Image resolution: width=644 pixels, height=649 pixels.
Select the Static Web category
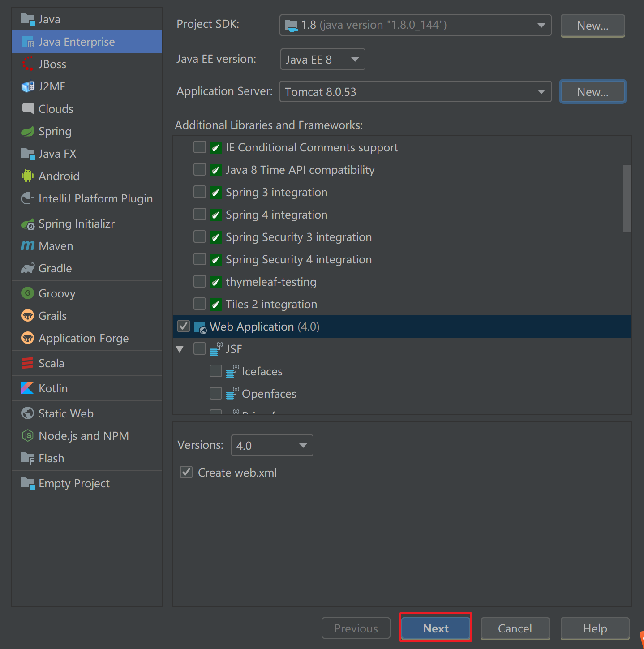(x=87, y=413)
